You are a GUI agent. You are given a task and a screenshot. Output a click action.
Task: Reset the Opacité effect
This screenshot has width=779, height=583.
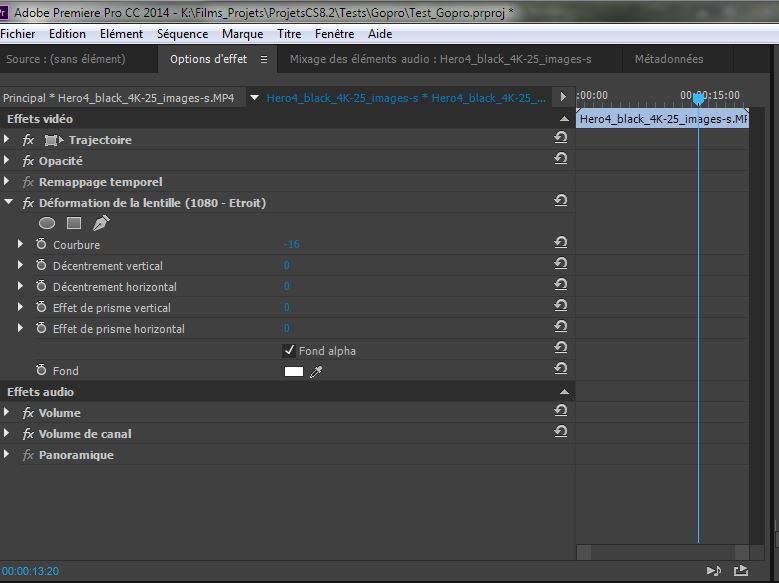(x=561, y=160)
